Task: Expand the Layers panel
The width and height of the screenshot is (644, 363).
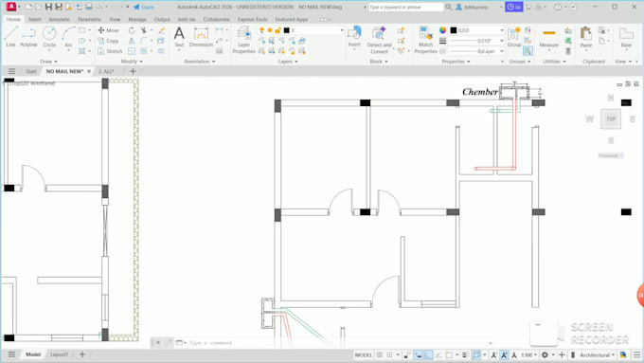Action: (x=288, y=62)
